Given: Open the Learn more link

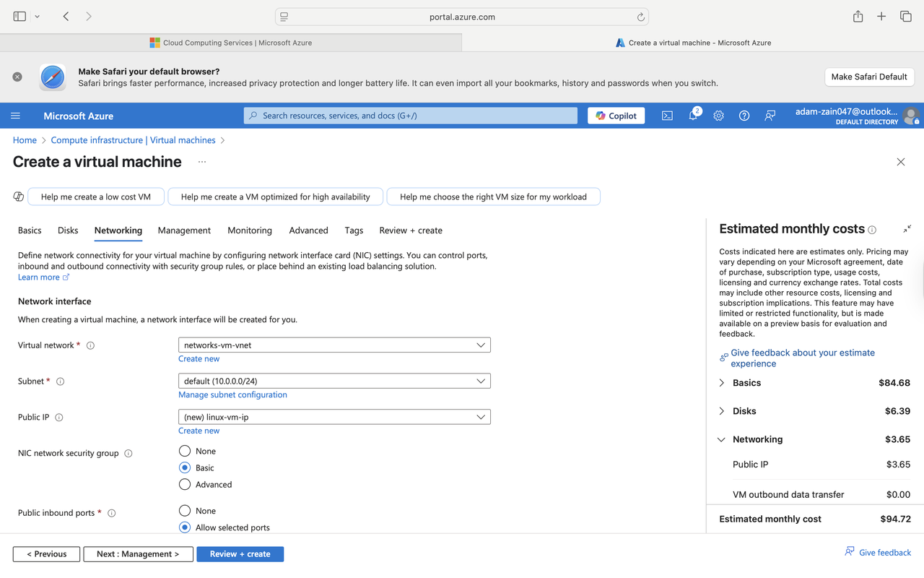Looking at the screenshot, I should [43, 277].
